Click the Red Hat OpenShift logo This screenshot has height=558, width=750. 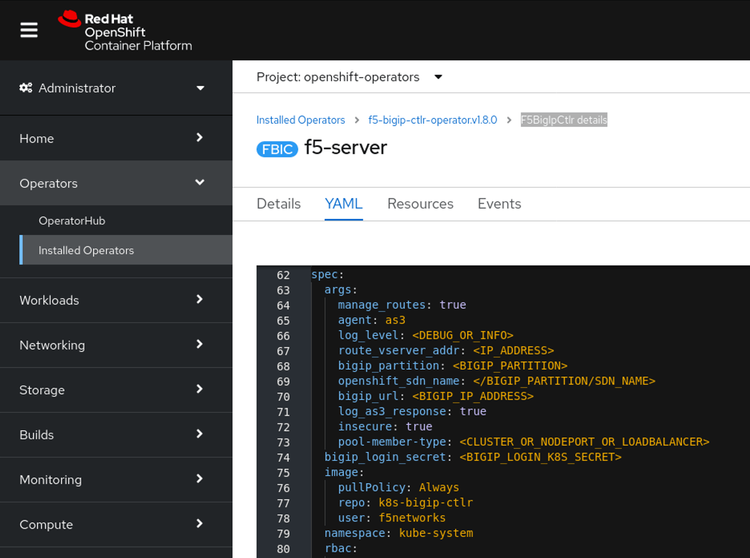tap(124, 31)
